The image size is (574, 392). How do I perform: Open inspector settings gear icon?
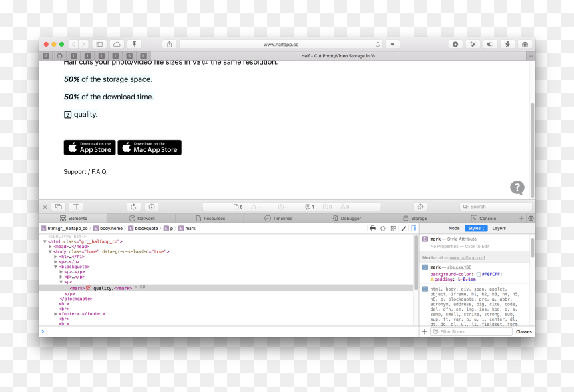[531, 218]
